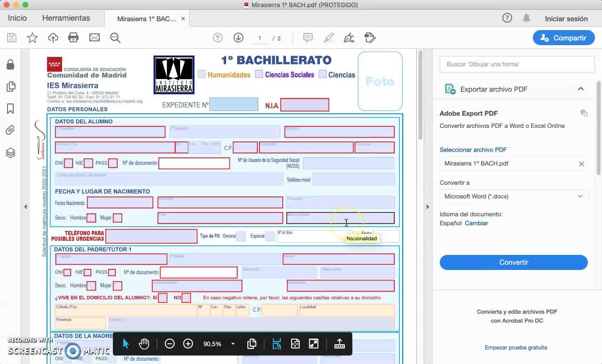Send file by email envelope icon
Screen dimensions: 602x364
coord(95,38)
